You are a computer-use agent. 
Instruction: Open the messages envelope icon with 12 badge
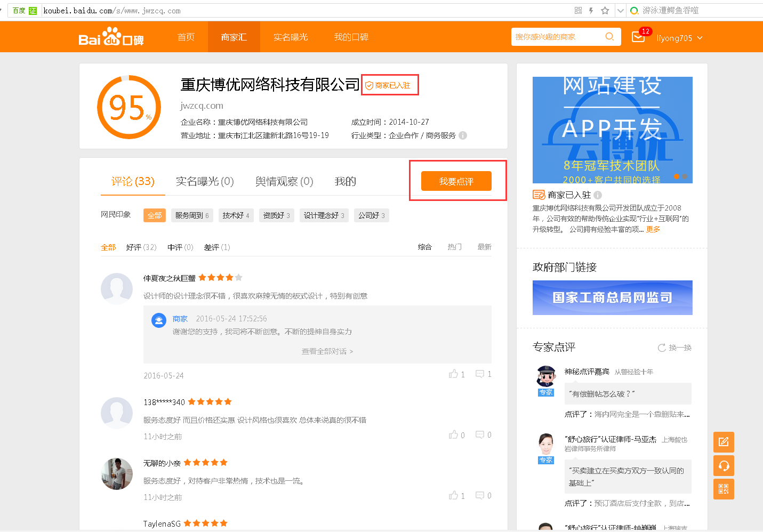[x=638, y=37]
